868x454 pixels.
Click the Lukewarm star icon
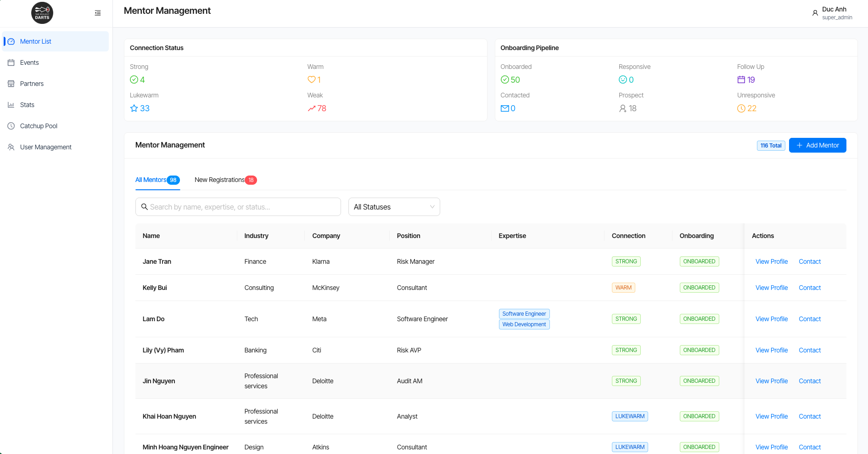[134, 108]
